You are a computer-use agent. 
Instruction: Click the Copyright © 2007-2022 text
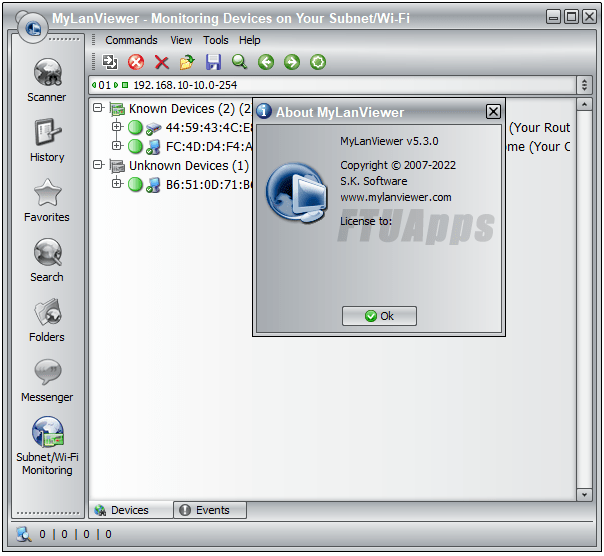click(x=398, y=165)
